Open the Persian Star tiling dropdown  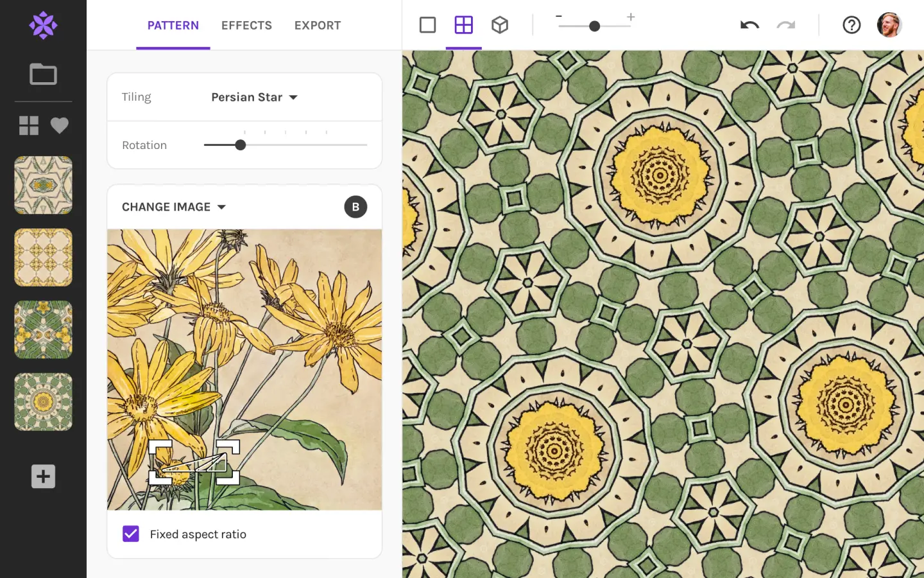coord(254,97)
